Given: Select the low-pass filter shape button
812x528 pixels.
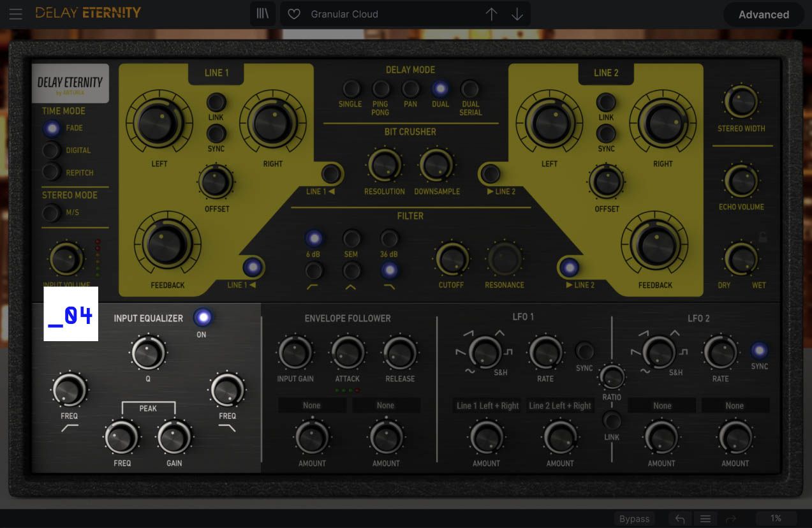Looking at the screenshot, I should [x=389, y=271].
